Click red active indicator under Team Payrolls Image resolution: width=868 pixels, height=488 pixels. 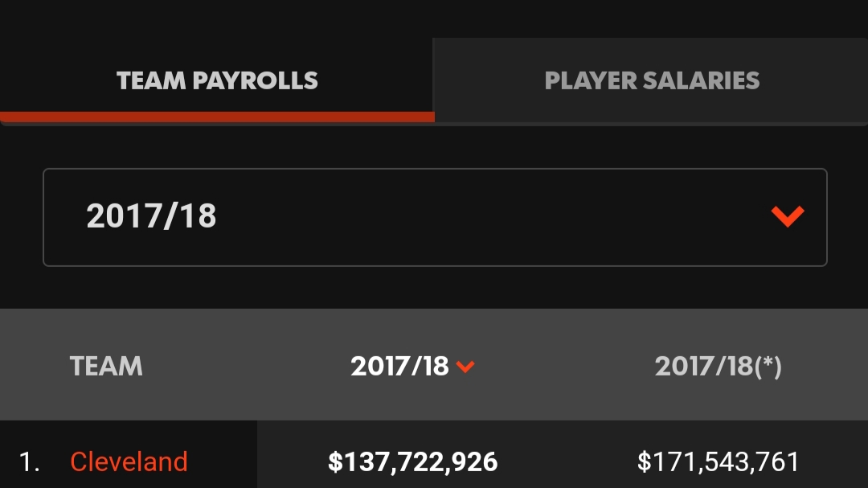tap(217, 117)
